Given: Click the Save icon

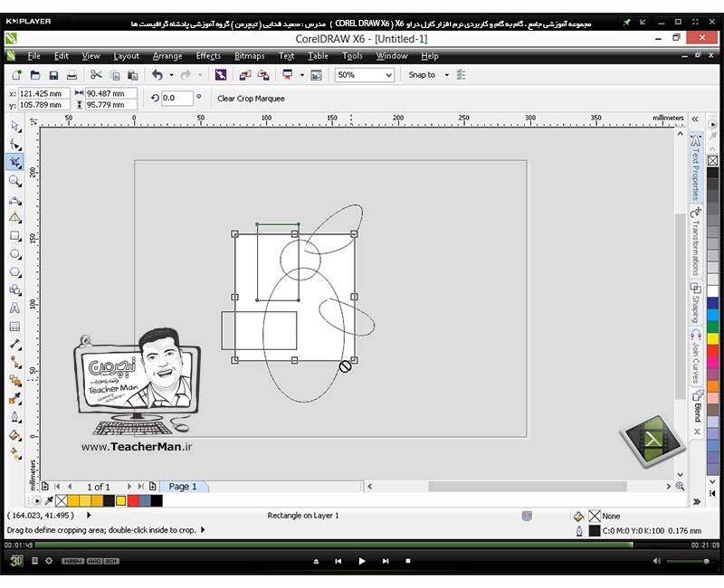Looking at the screenshot, I should coord(53,75).
